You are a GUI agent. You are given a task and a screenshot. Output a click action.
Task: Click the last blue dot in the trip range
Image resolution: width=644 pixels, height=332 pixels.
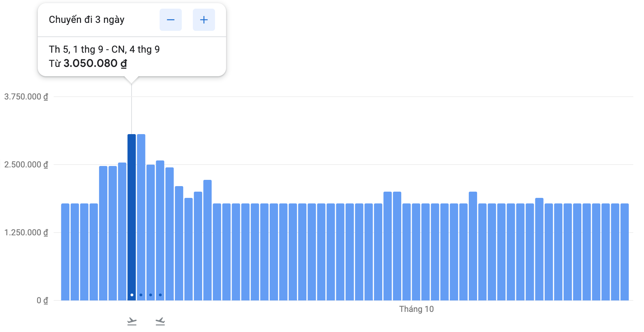(x=160, y=295)
